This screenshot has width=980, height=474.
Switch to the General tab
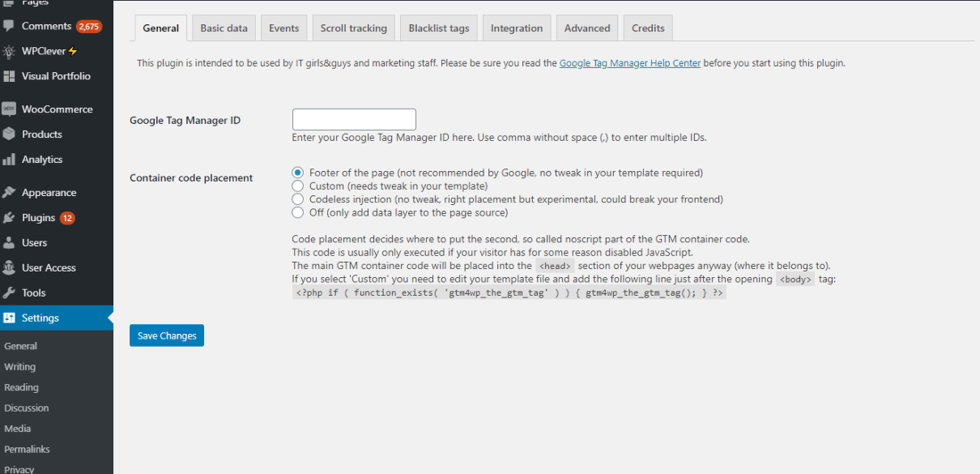(x=160, y=29)
